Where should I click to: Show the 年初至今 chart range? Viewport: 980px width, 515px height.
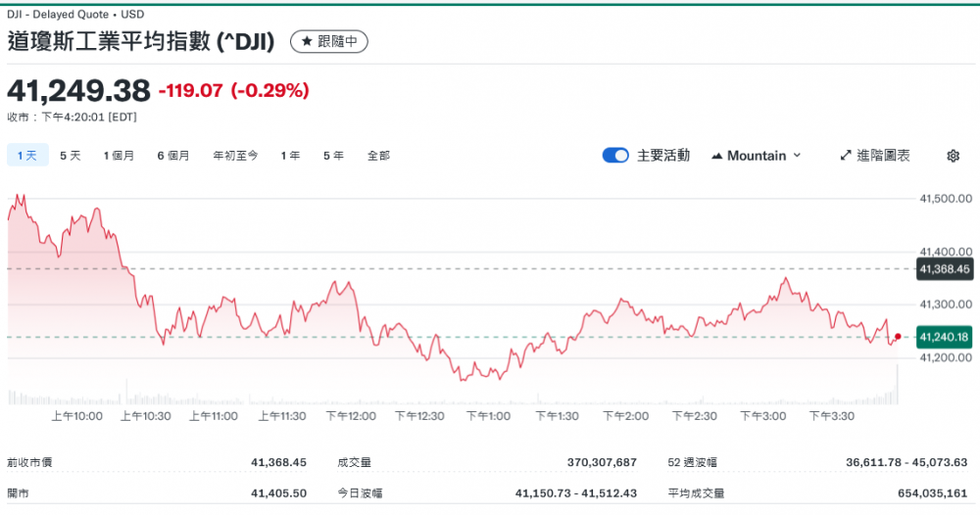(235, 156)
